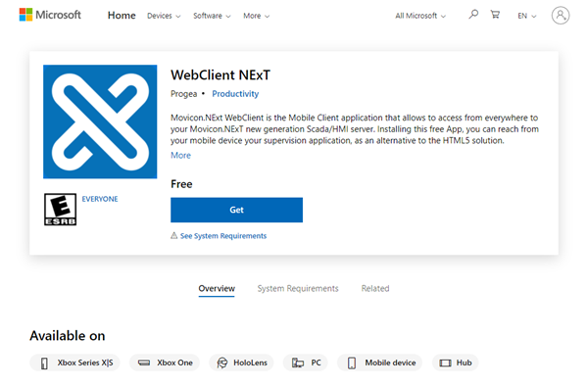This screenshot has height=387, width=588.
Task: Open the search magnifier icon
Action: pyautogui.click(x=473, y=15)
